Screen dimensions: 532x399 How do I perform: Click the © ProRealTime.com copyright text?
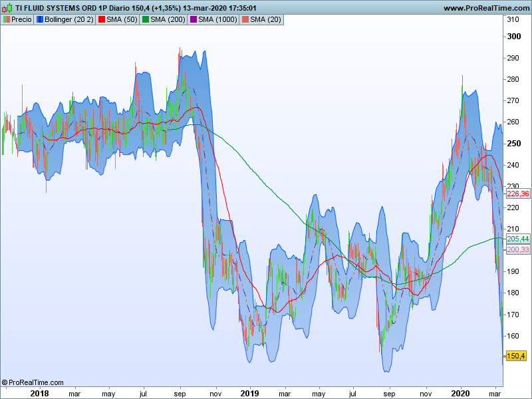pos(33,383)
